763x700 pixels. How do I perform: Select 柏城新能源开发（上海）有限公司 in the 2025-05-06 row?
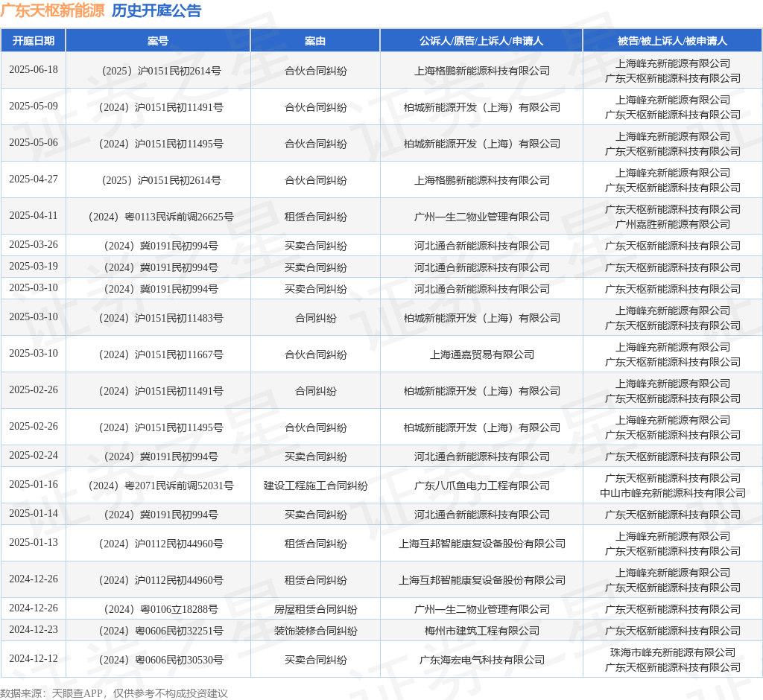pos(482,144)
